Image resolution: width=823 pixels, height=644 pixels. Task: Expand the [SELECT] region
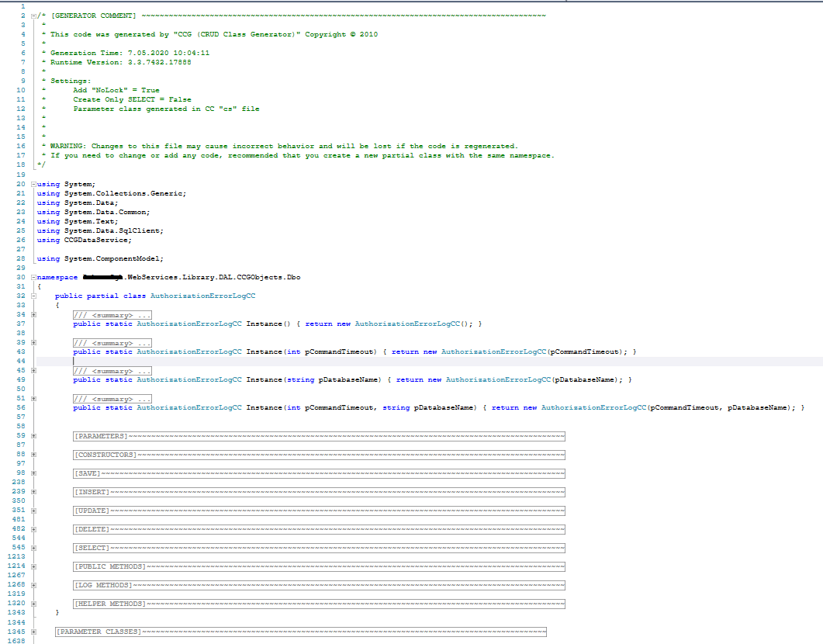[33, 548]
